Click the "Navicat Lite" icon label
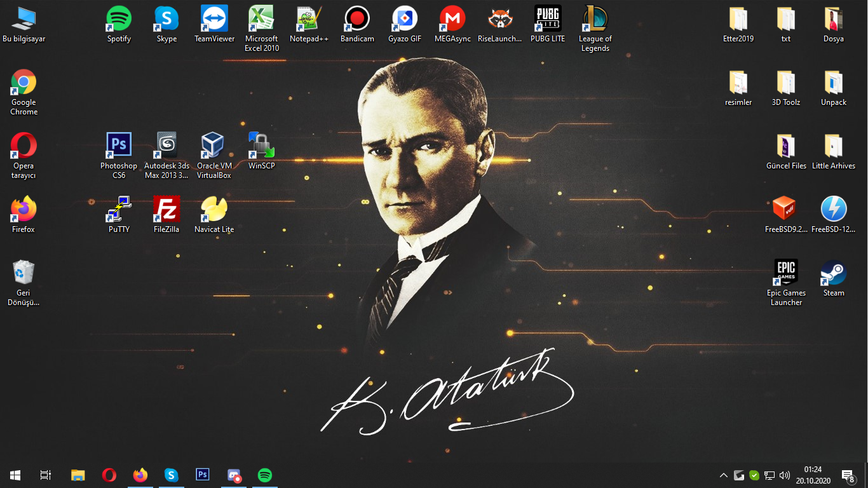The width and height of the screenshot is (868, 488). [214, 229]
